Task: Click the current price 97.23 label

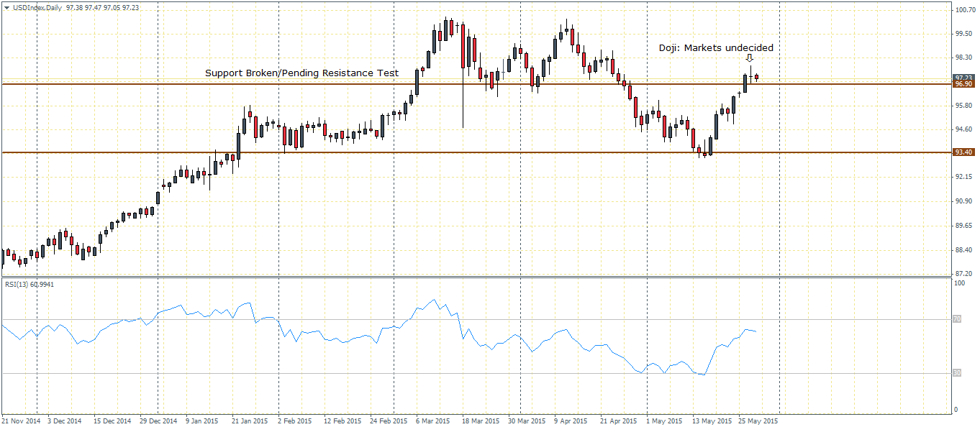Action: (x=963, y=78)
